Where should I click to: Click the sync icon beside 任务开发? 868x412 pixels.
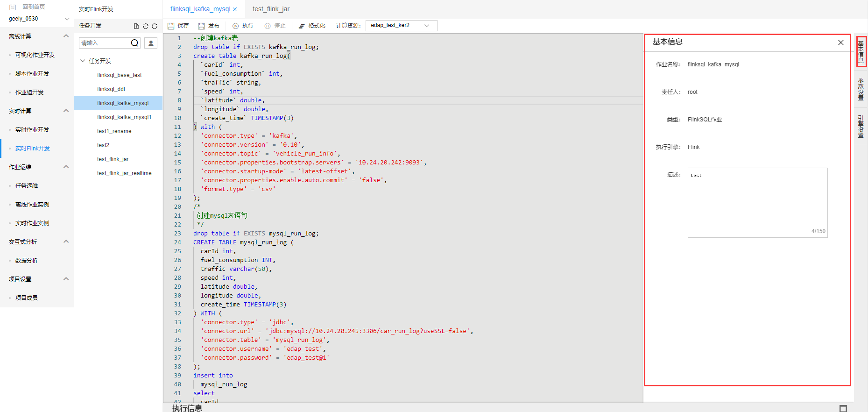tap(146, 26)
